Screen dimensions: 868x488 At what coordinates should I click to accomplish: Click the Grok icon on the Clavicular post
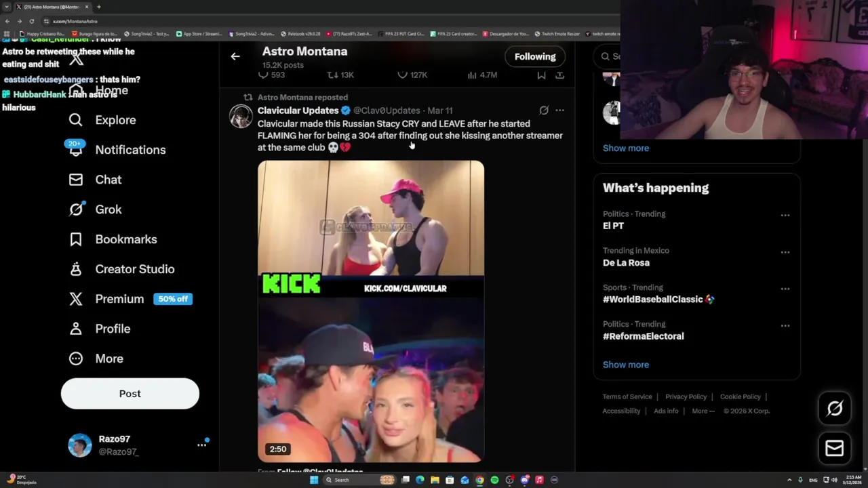[x=544, y=110]
